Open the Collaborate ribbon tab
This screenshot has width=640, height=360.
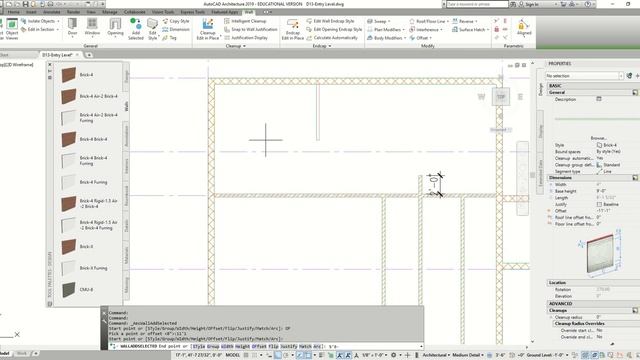tap(134, 12)
